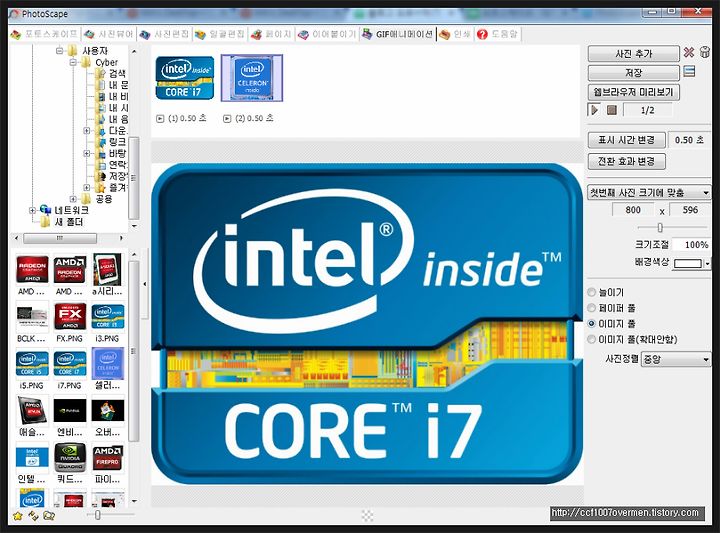
Task: Adjust the thumbnail size slider
Action: (97, 515)
